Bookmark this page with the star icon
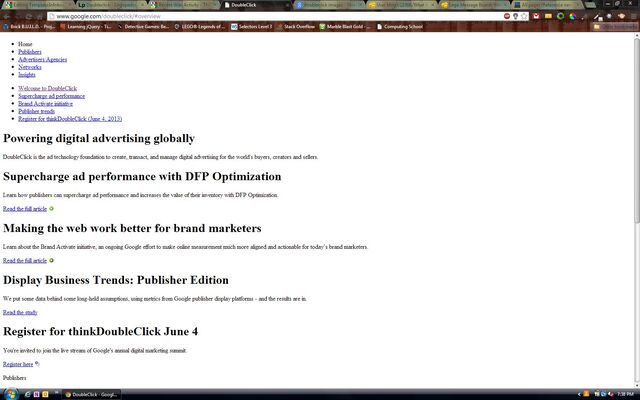Viewport: 640px width, 400px height. [524, 16]
